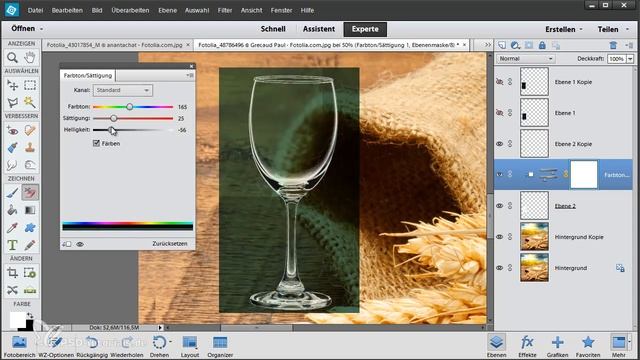Click the Rückgängig undo button
The width and height of the screenshot is (640, 360).
click(x=92, y=346)
